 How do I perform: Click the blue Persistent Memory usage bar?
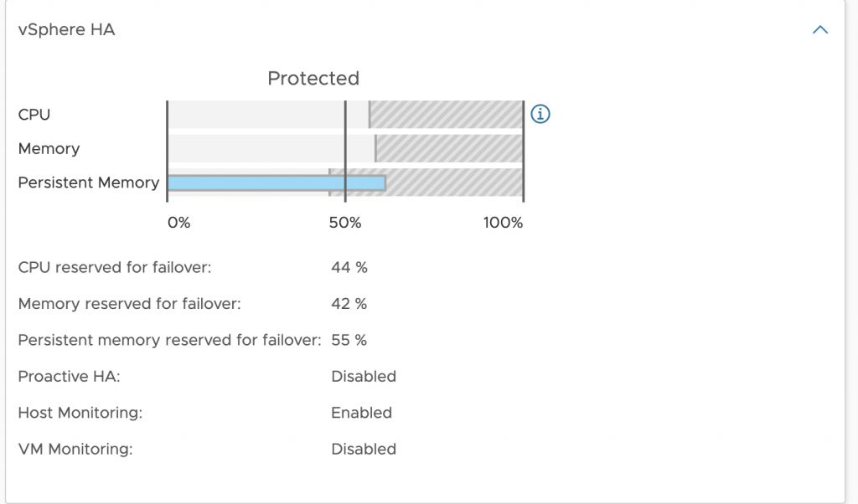click(x=276, y=183)
